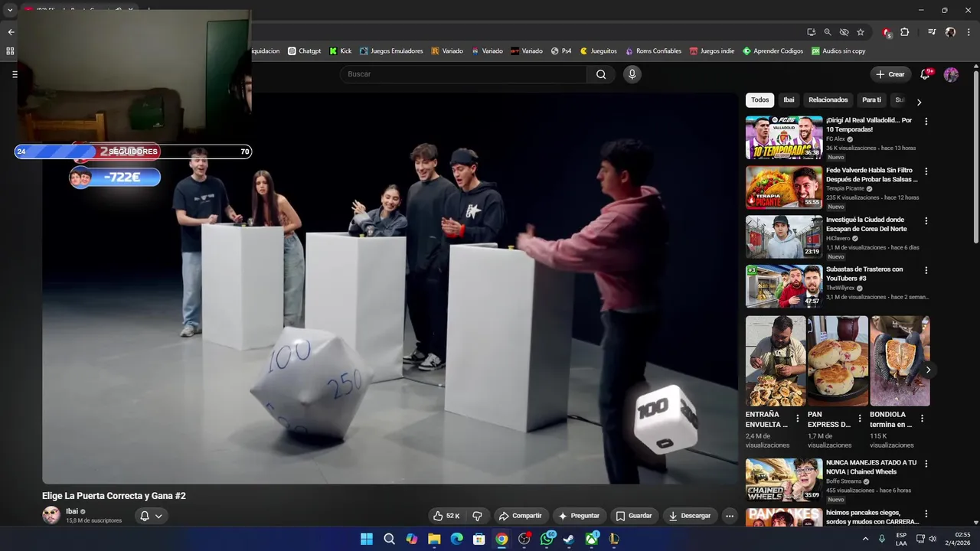Open Chrome media control icon

(932, 32)
